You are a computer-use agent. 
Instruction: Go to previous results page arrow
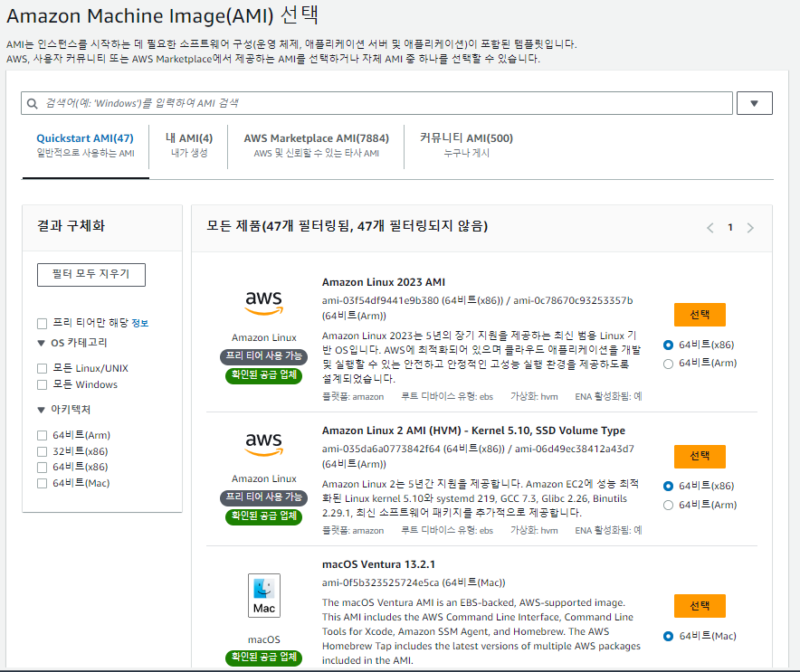pyautogui.click(x=710, y=227)
